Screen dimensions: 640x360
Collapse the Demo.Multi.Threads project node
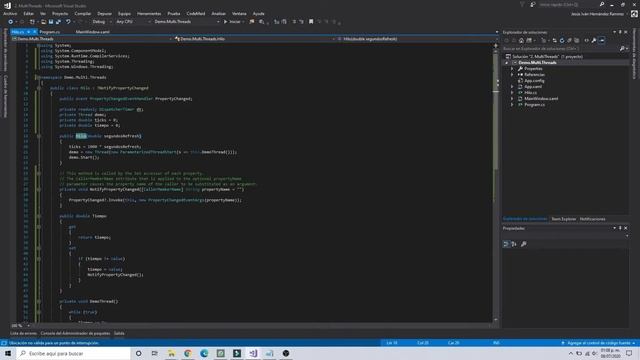507,62
